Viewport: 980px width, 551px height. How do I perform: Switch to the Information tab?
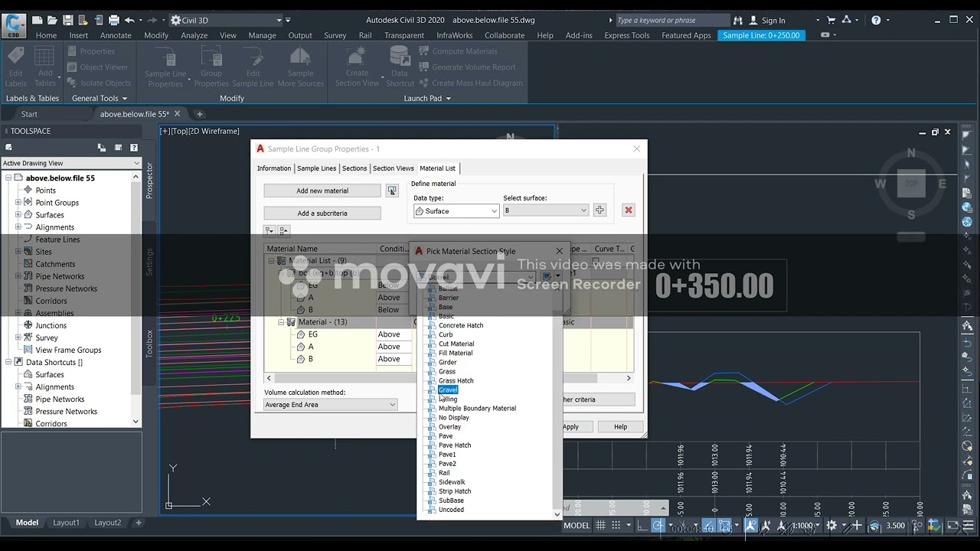pos(274,168)
